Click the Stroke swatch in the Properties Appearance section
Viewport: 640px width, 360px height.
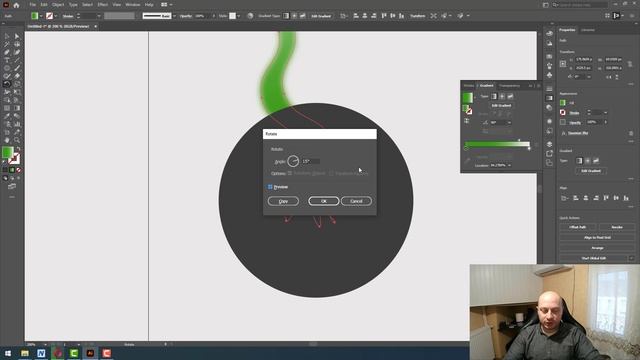[x=563, y=112]
